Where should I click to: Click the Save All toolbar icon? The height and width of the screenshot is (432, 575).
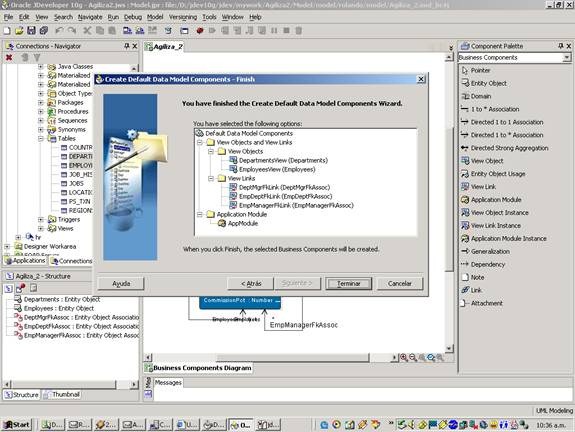(x=44, y=30)
